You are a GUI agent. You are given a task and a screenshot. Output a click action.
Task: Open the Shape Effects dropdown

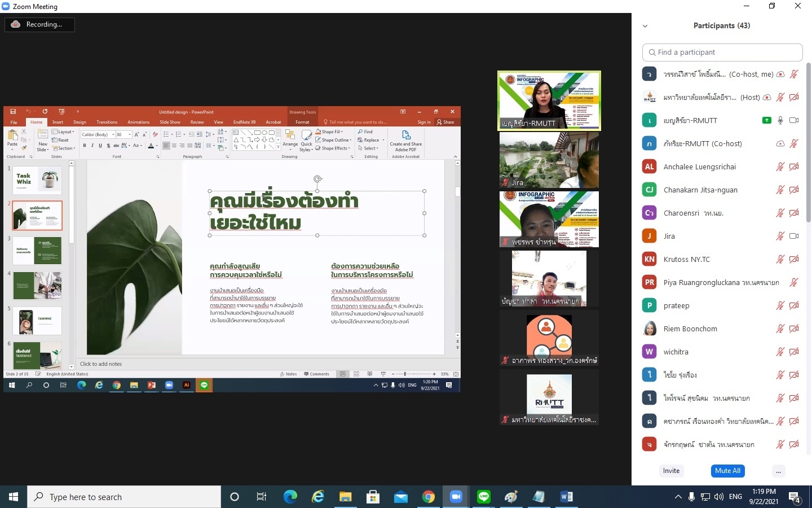(333, 148)
